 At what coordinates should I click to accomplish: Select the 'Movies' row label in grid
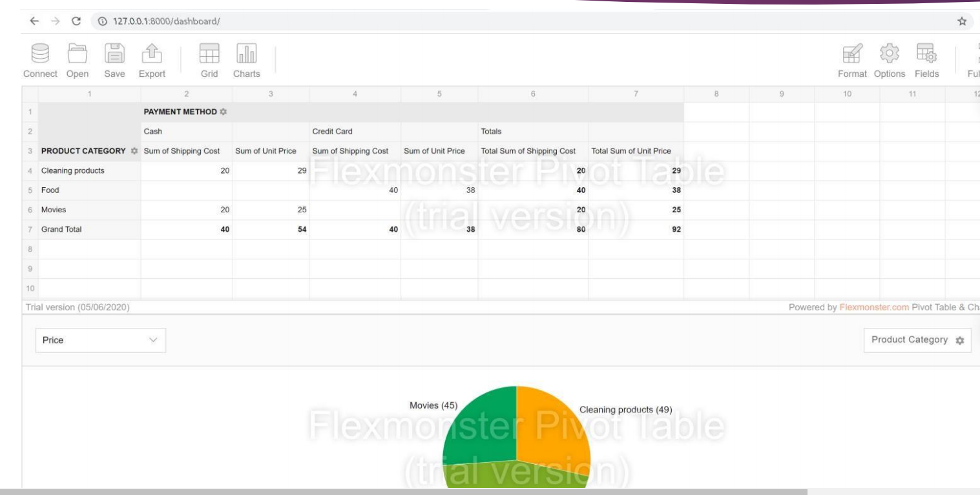pyautogui.click(x=89, y=210)
